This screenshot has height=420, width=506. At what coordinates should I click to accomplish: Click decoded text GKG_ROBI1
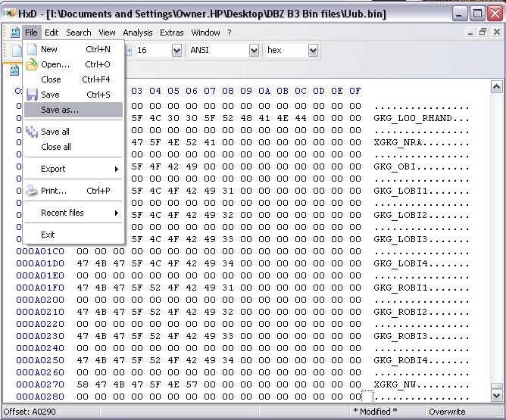[401, 288]
